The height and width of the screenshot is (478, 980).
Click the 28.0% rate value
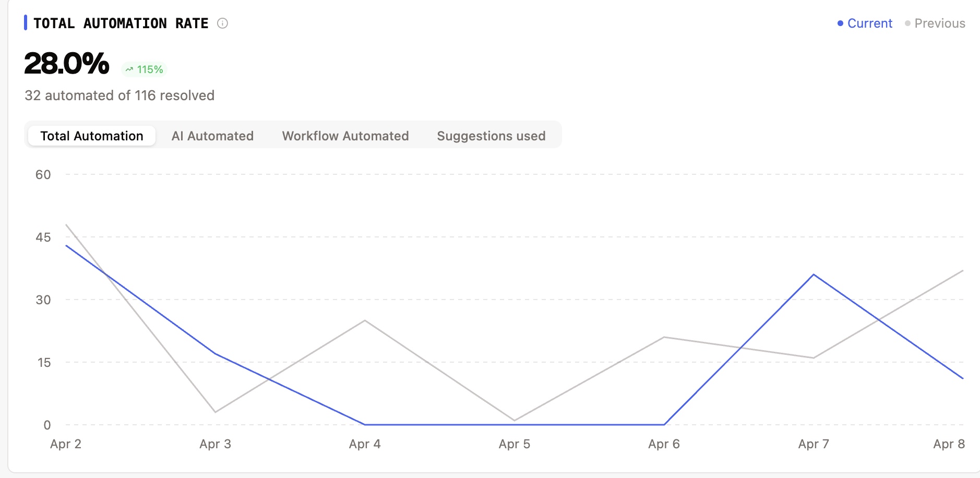pyautogui.click(x=67, y=64)
